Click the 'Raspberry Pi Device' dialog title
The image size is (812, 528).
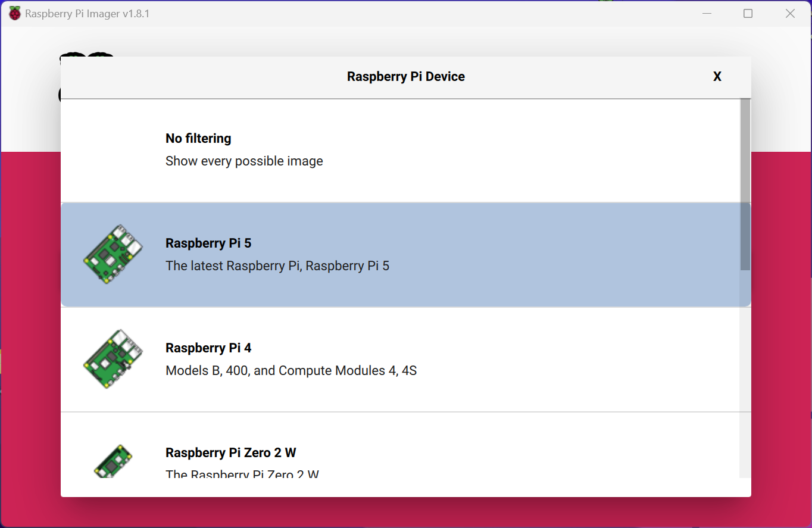[406, 76]
